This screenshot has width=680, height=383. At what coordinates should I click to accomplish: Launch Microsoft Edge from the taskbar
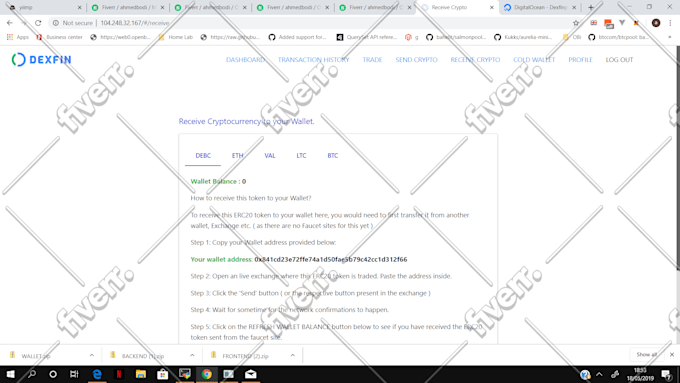[97, 374]
